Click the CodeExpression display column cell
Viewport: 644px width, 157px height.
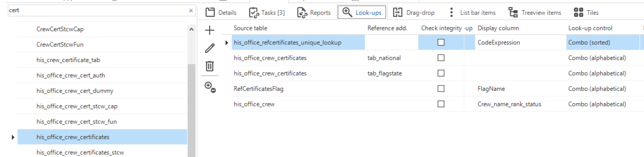(521, 42)
